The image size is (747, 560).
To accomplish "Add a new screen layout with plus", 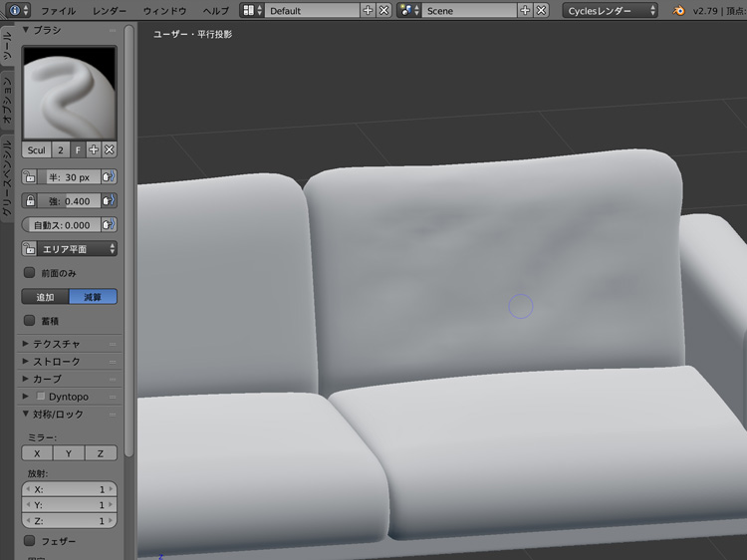I will (369, 10).
